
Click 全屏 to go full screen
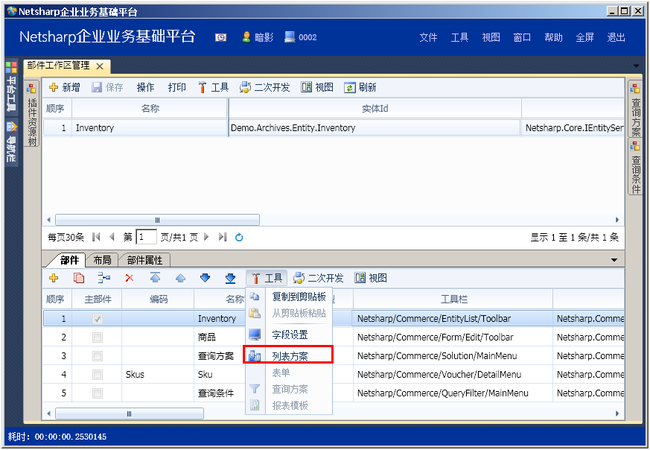click(x=585, y=38)
